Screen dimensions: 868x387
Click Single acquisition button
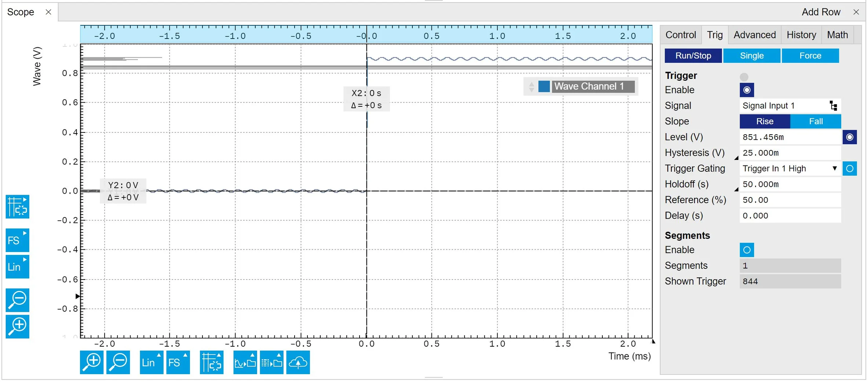pos(752,56)
